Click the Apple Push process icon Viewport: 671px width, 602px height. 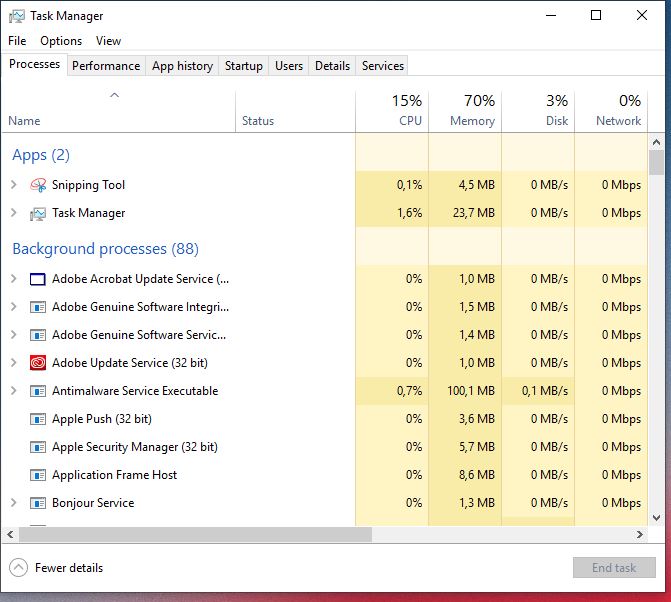[x=38, y=419]
